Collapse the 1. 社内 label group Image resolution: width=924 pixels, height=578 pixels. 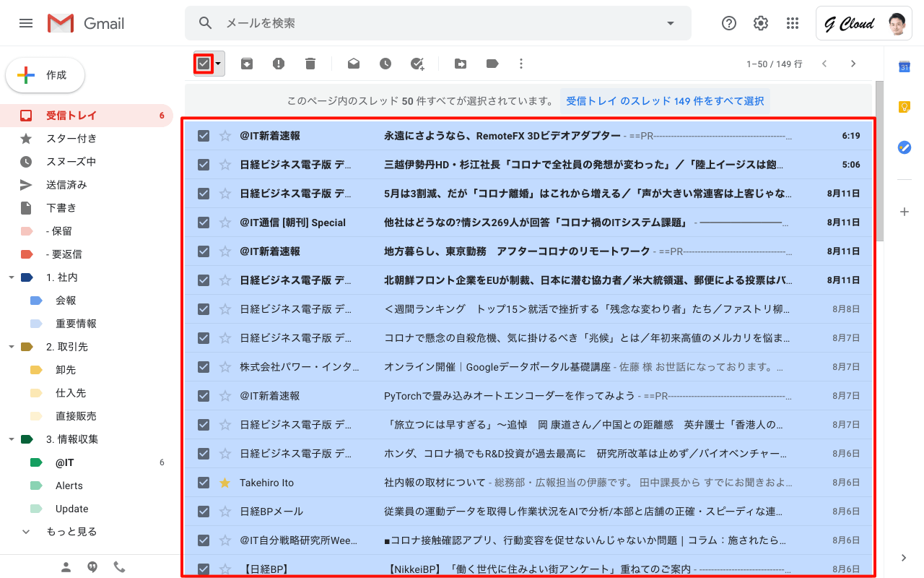click(x=11, y=277)
